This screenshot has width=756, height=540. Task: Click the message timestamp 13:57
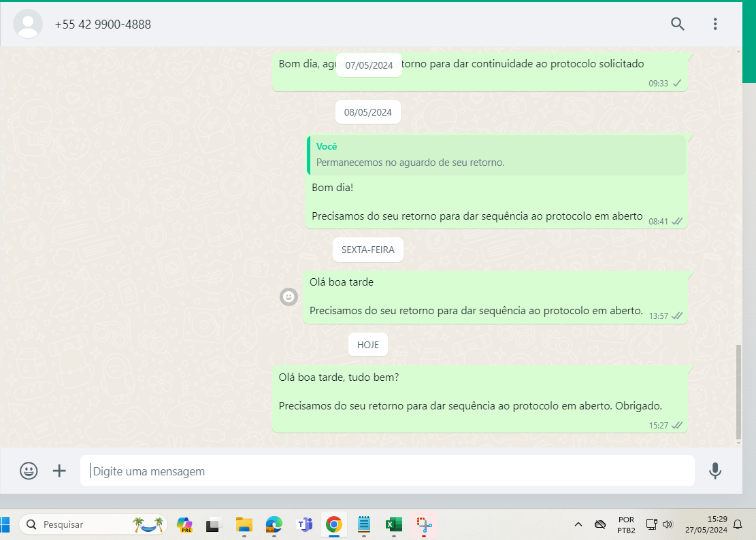pyautogui.click(x=658, y=316)
